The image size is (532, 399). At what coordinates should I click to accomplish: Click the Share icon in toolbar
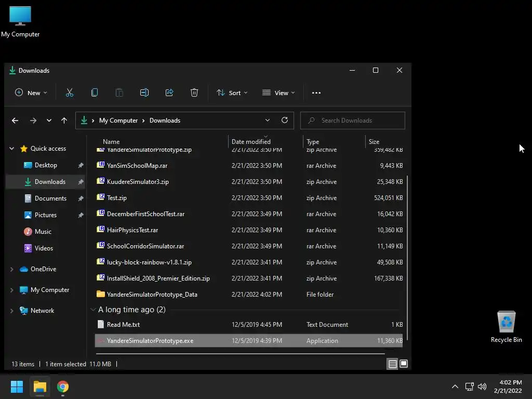click(x=169, y=92)
